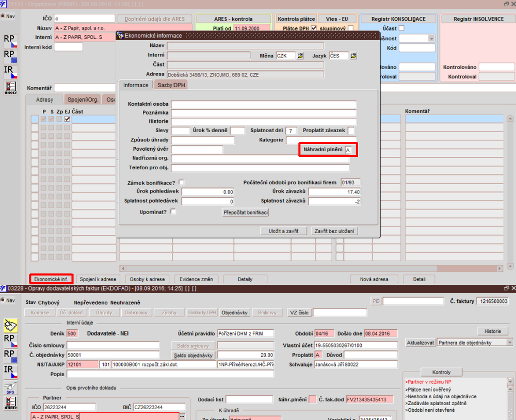Viewport: 516px width, 420px height.
Task: Open the Adresy tab
Action: [44, 100]
